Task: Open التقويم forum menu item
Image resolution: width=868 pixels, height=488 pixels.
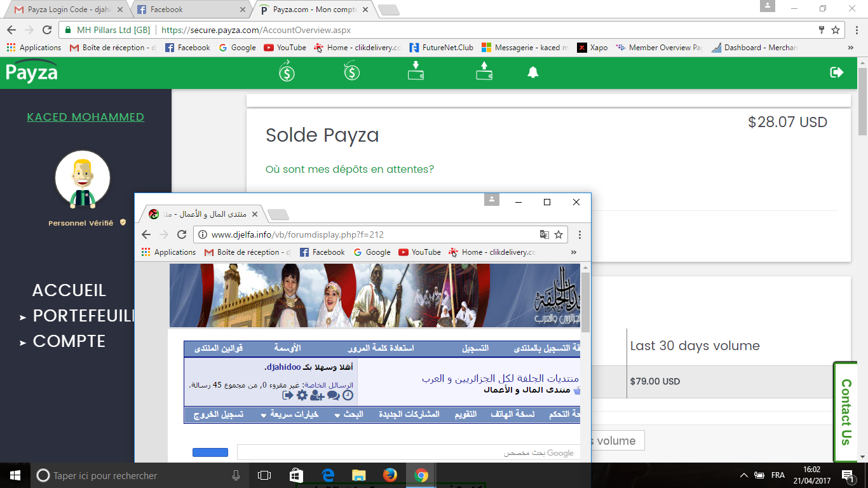Action: click(x=465, y=414)
